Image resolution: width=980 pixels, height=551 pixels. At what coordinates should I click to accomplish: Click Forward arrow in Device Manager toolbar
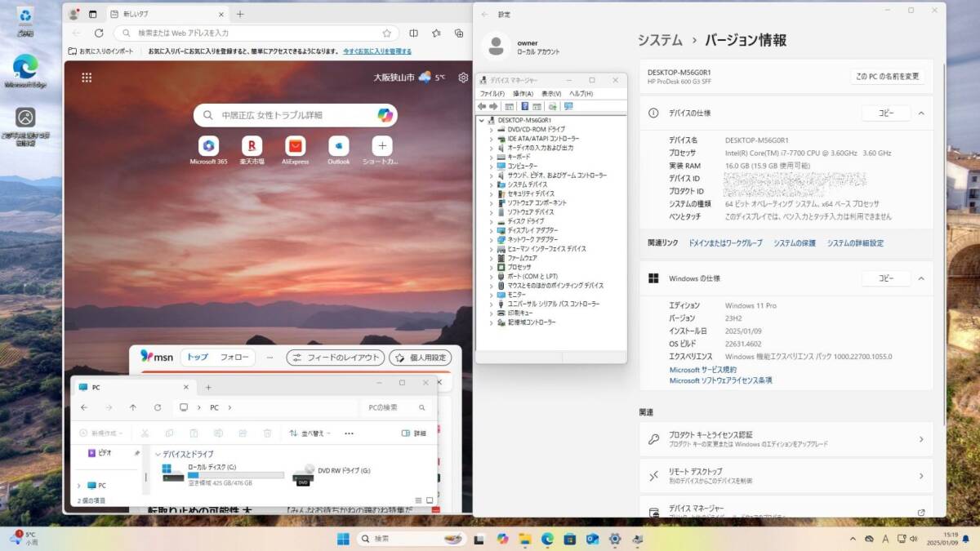pos(493,106)
